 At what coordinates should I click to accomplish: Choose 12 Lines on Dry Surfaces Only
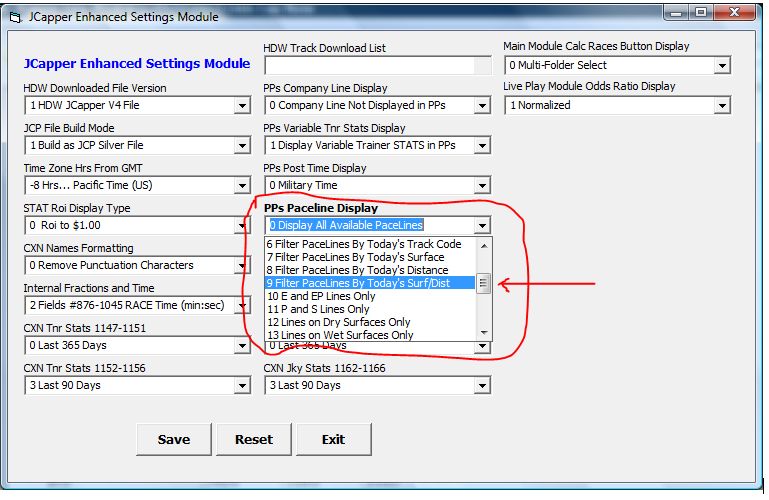(x=370, y=322)
